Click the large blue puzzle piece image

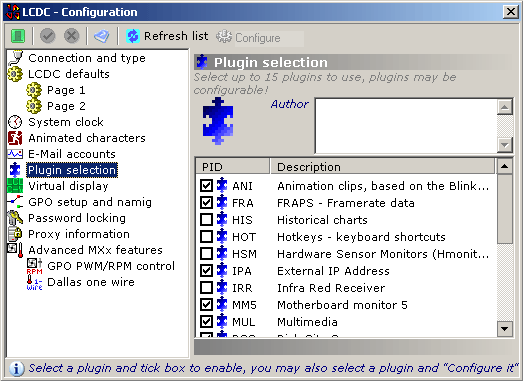click(218, 121)
